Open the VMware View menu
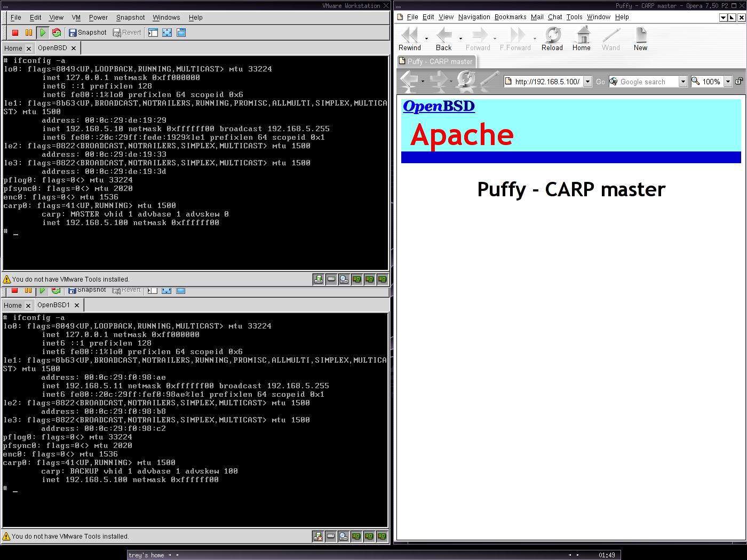747x560 pixels. pos(56,18)
